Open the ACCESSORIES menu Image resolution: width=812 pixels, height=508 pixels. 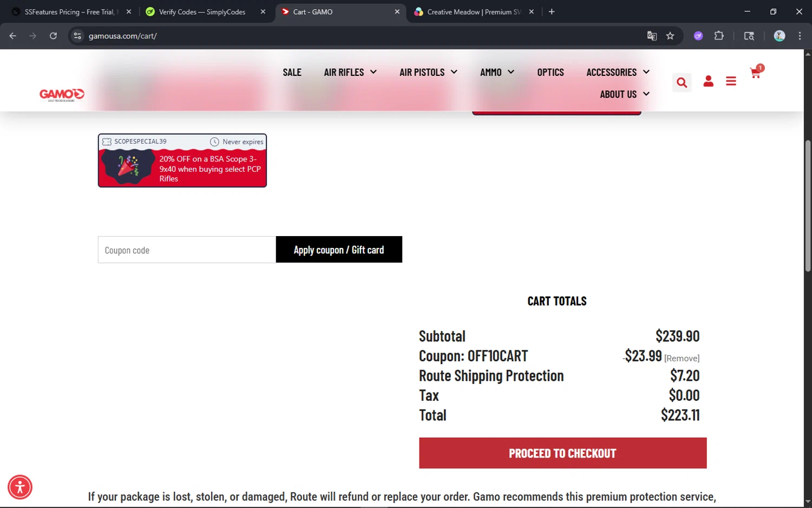(611, 72)
